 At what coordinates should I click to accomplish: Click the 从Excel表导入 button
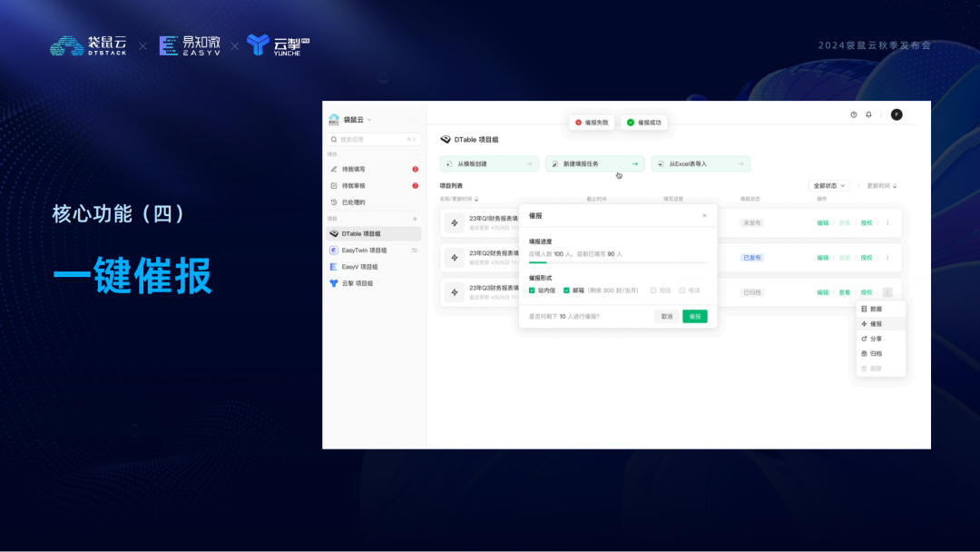[701, 163]
